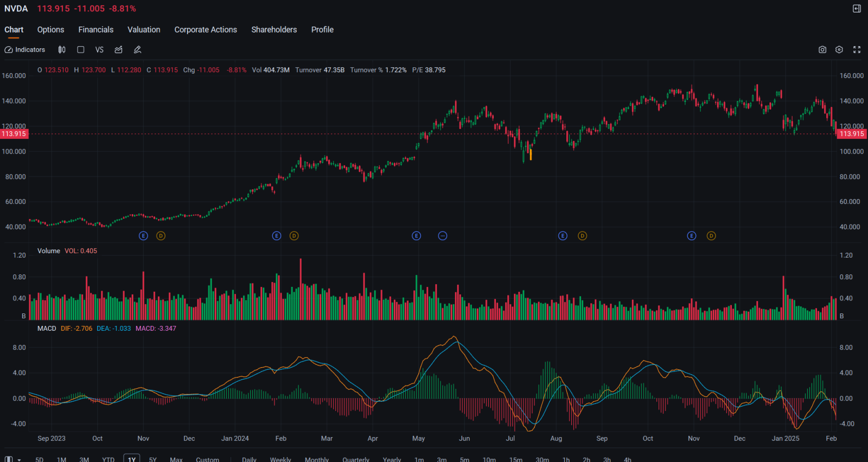868x462 pixels.
Task: Select the 15m interval
Action: [516, 459]
